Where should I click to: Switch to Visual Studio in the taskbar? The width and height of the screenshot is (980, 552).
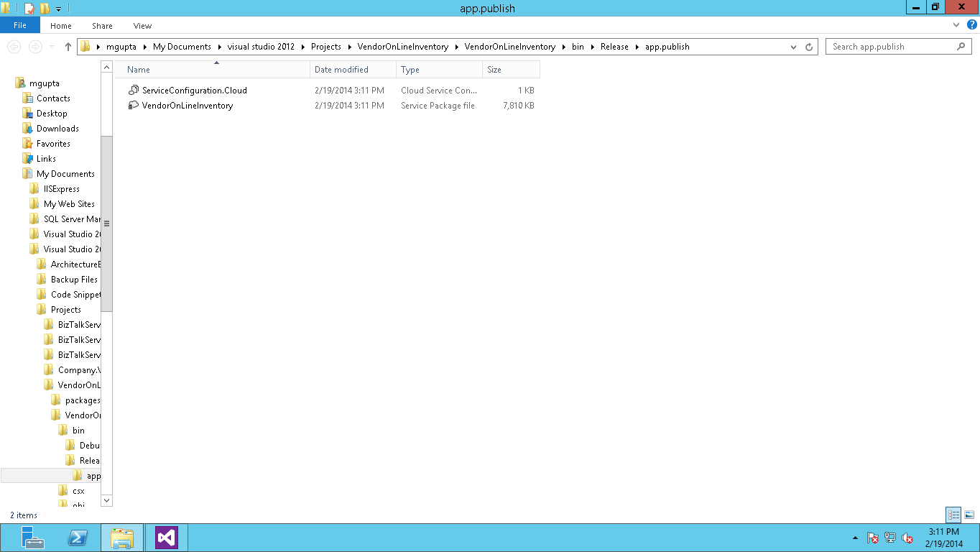coord(166,538)
